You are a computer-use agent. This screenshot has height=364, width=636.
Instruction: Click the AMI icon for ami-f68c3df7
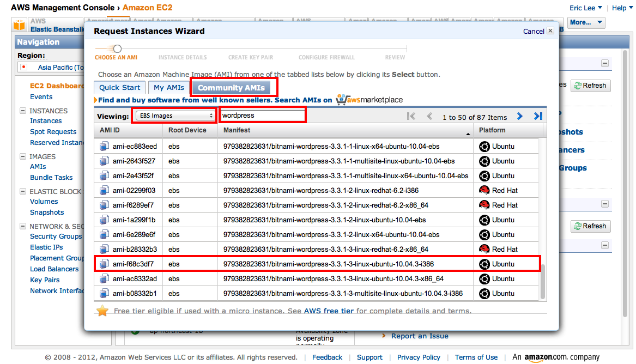coord(104,264)
